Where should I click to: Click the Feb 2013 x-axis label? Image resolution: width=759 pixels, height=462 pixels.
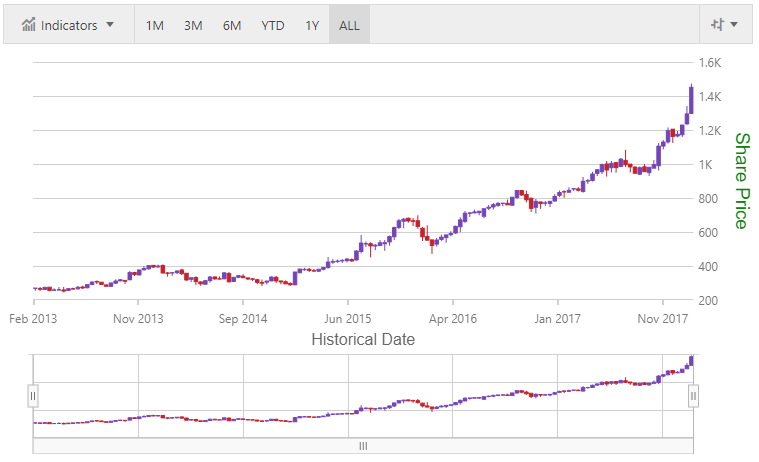[x=33, y=319]
